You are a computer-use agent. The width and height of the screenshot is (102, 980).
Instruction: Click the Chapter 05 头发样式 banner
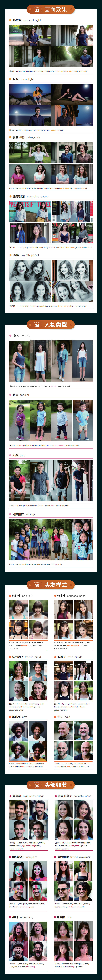pos(51,585)
